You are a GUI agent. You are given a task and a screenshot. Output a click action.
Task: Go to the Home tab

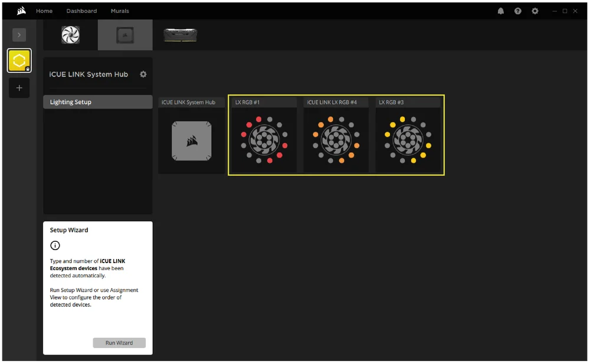(x=44, y=11)
